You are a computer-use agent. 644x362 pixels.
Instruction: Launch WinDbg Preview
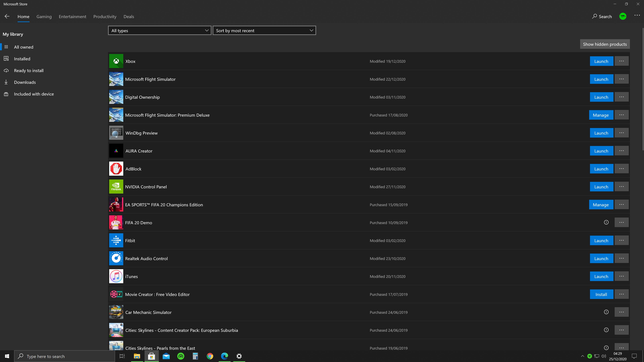pos(601,133)
